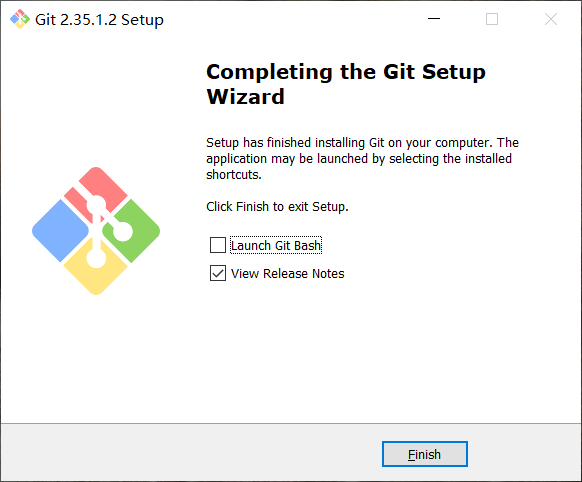This screenshot has height=482, width=582.
Task: Click the Completing the Git Setup Wizard heading
Action: pyautogui.click(x=346, y=84)
